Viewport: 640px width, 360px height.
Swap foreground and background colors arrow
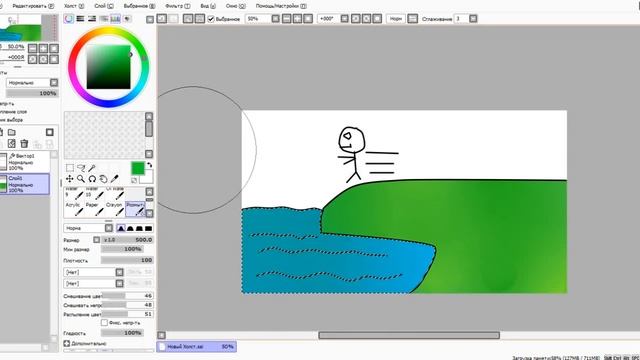(149, 165)
